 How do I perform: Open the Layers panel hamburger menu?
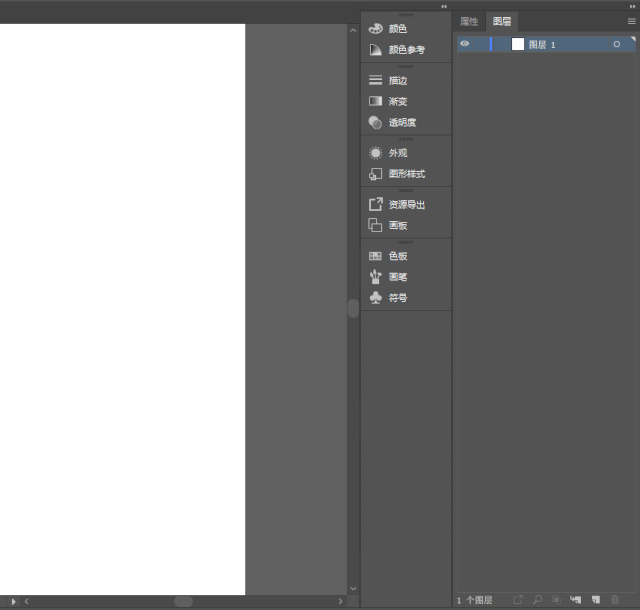pos(631,21)
